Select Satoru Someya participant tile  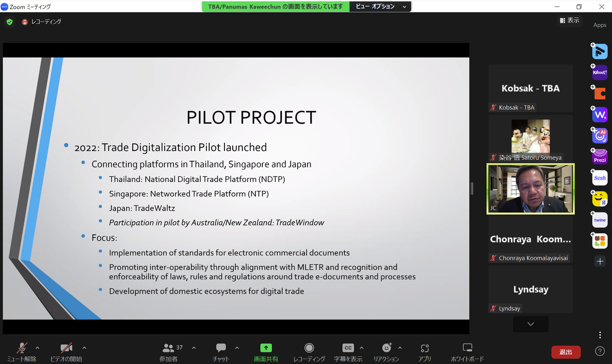(530, 138)
